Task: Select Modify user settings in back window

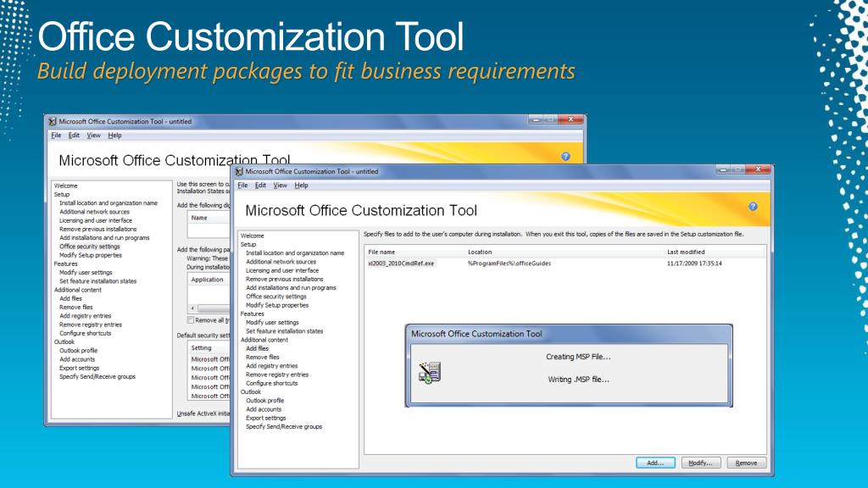Action: (x=86, y=272)
